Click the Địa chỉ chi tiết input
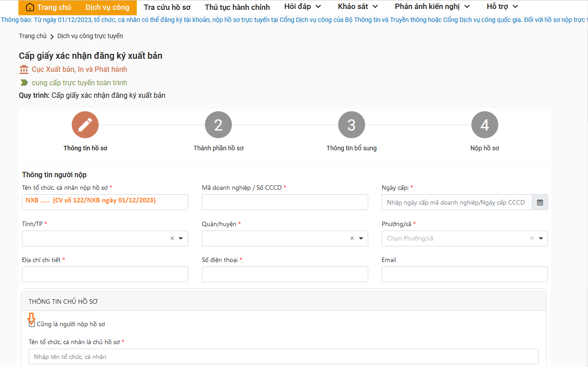 105,274
